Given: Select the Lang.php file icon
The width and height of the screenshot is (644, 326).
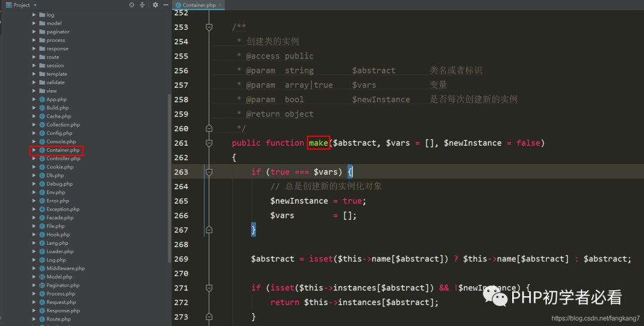Looking at the screenshot, I should 42,243.
